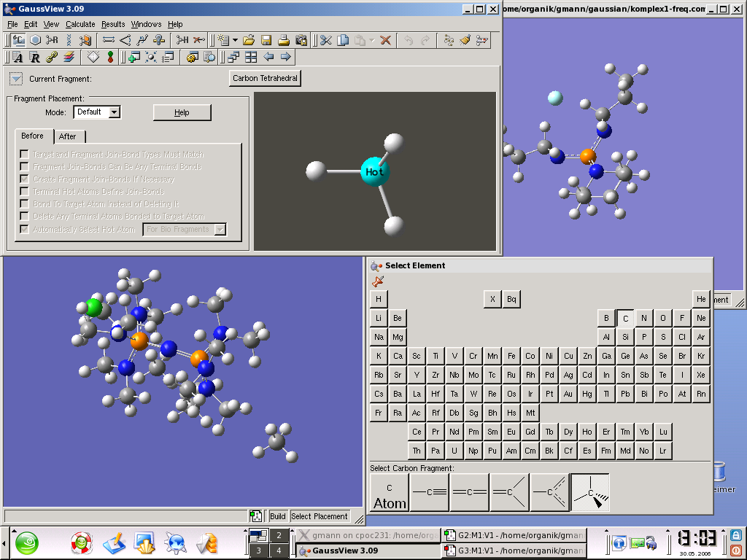Toggle 'Create Fragment Join-Bonds If Necessary' checkbox

24,179
